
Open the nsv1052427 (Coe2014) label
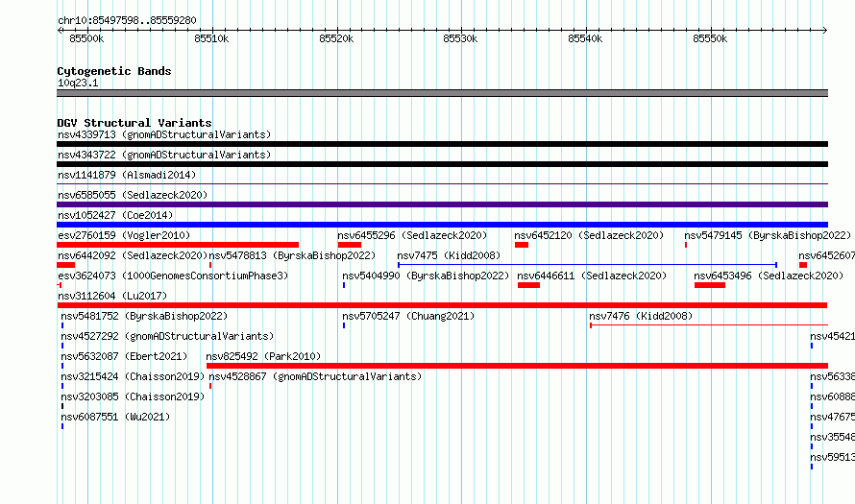click(115, 215)
